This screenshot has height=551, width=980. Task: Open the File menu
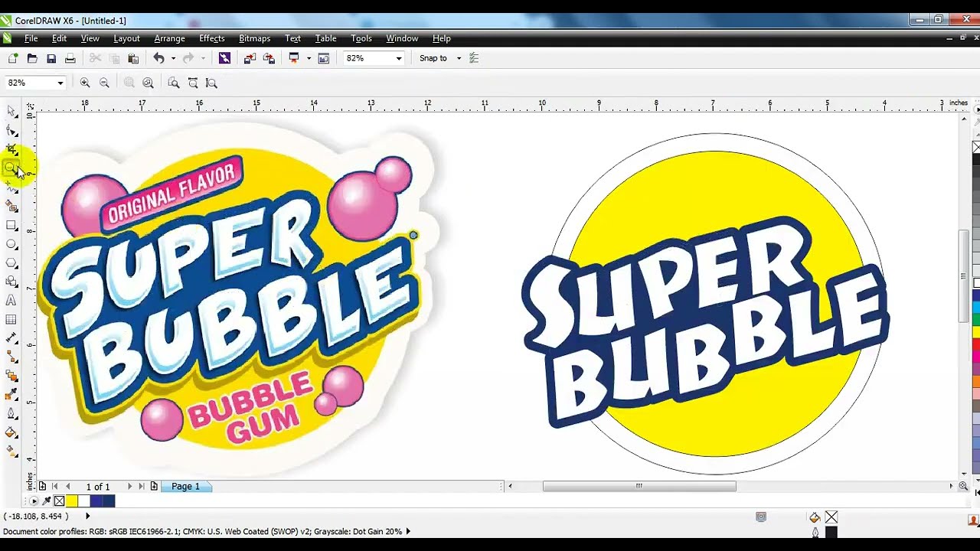click(31, 38)
